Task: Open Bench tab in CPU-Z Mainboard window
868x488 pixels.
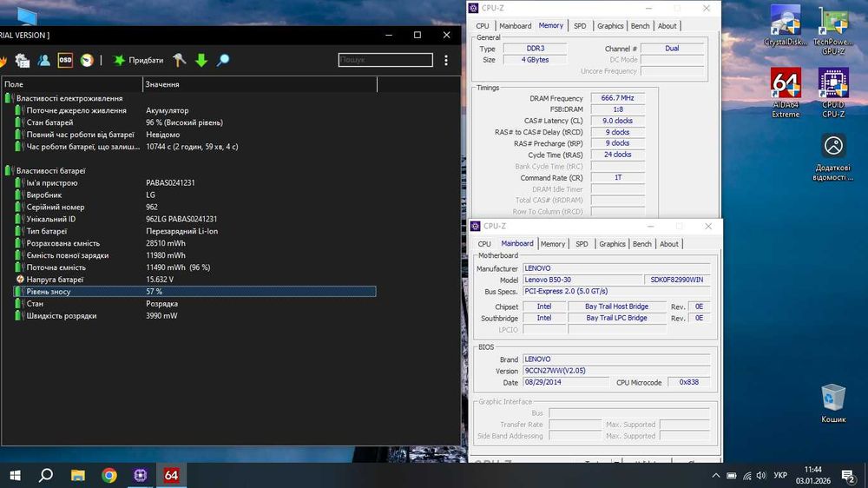Action: pos(642,244)
